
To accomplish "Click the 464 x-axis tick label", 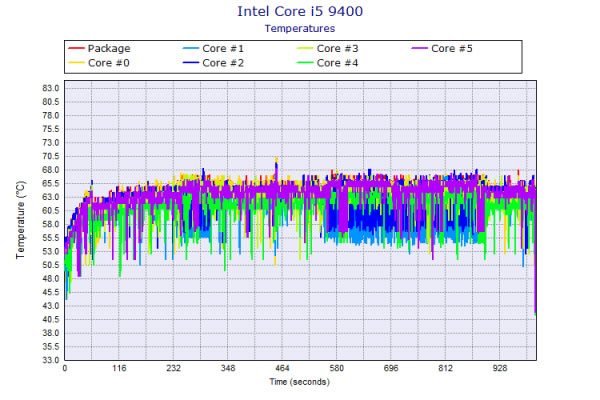I will click(x=282, y=368).
